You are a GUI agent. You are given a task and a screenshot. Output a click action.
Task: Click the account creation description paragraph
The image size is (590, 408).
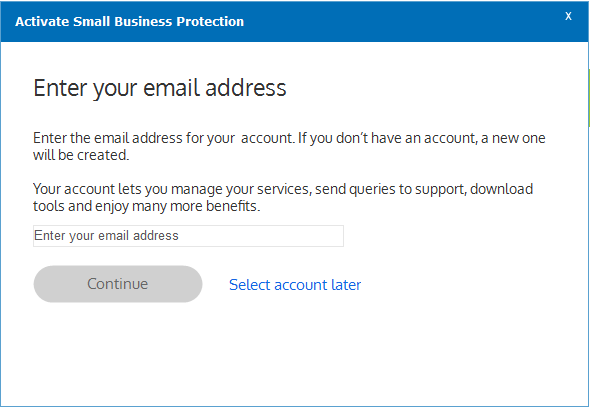(289, 146)
